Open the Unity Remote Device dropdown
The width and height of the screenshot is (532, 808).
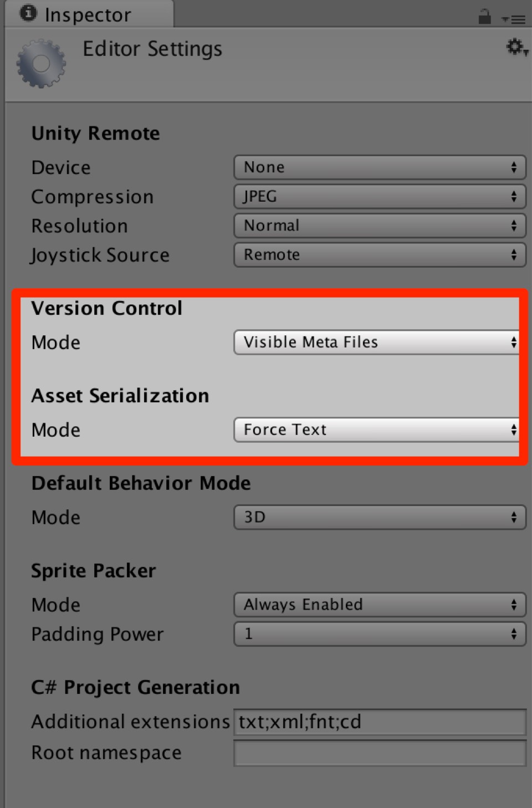coord(380,167)
